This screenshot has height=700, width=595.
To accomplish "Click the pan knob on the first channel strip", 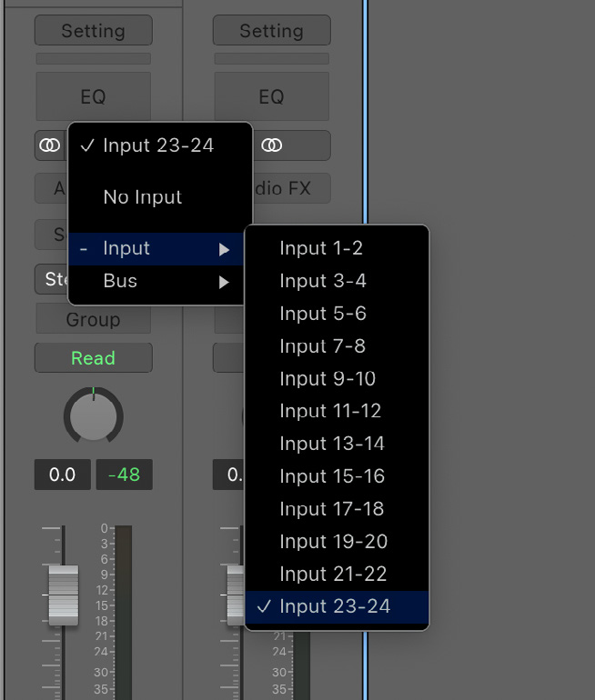I will pyautogui.click(x=94, y=415).
